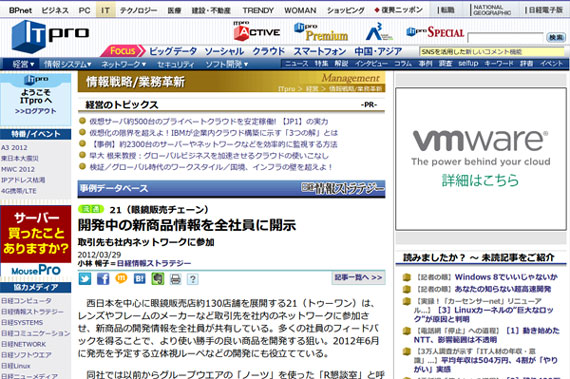
Task: Open 日経コンピュータ partner media link
Action: pos(26,301)
